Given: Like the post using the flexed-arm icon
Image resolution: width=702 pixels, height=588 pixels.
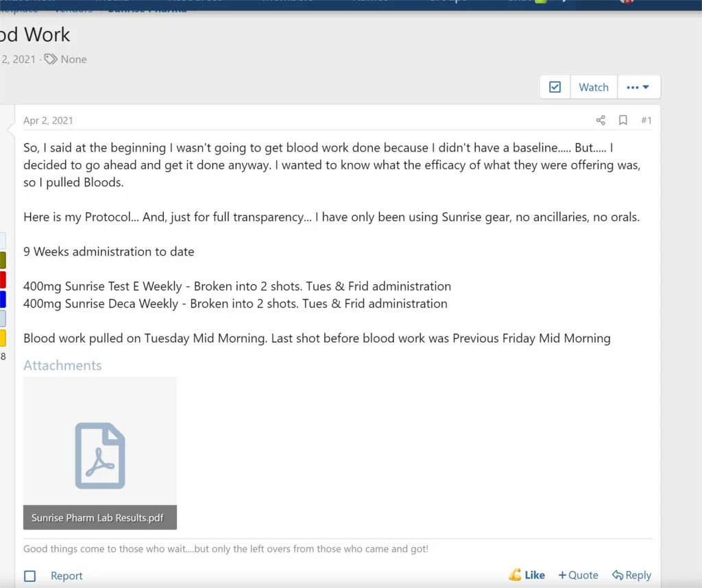Looking at the screenshot, I should click(526, 575).
